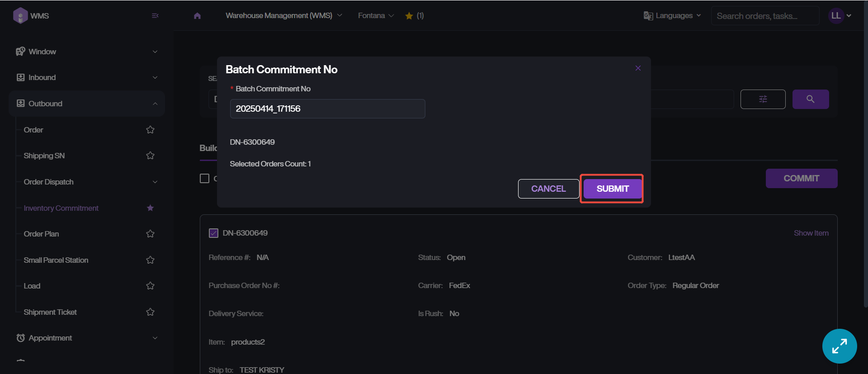
Task: Open the Languages dropdown
Action: tap(672, 16)
